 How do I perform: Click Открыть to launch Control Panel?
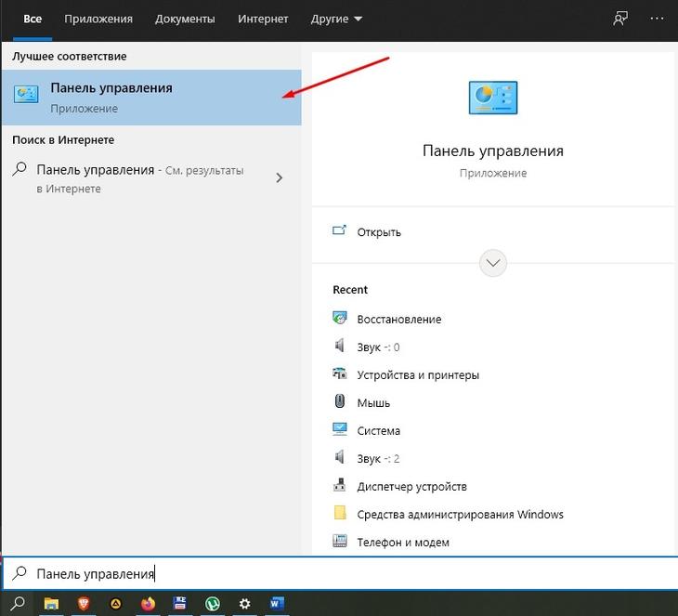[x=379, y=232]
